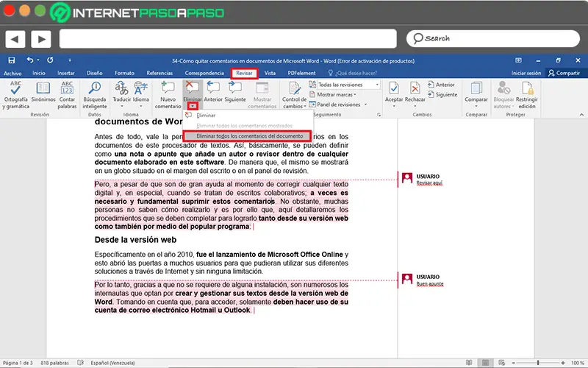Click the Undo arrow in quick access

[x=30, y=60]
